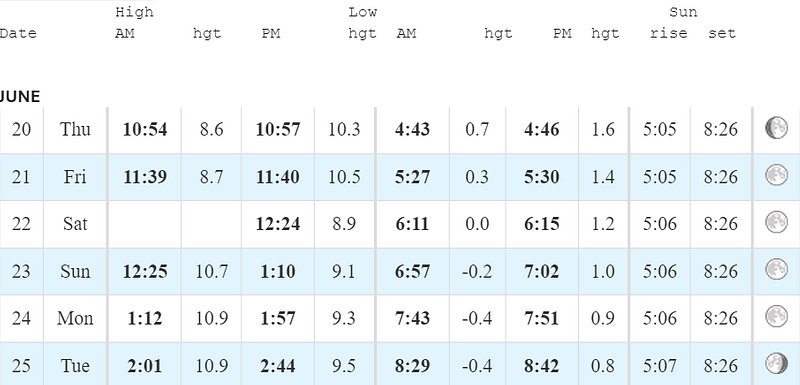The image size is (800, 385).
Task: Click the Tue day label
Action: tap(74, 366)
